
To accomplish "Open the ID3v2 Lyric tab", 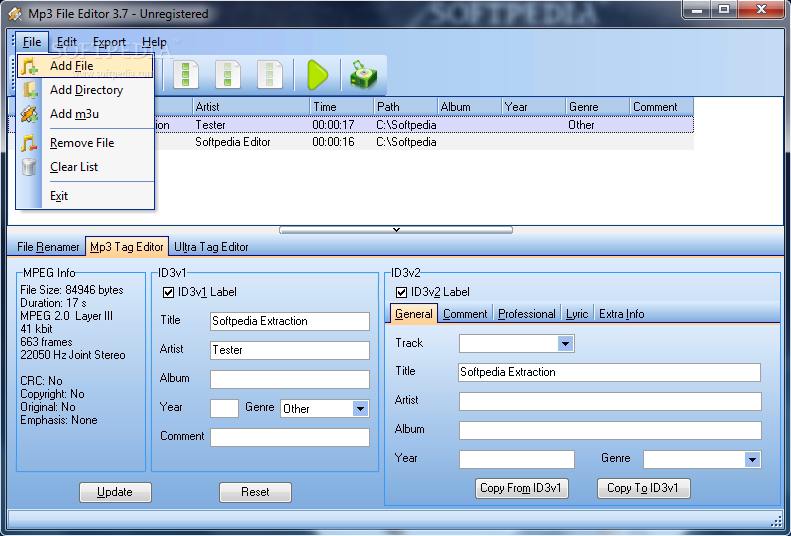I will (577, 314).
